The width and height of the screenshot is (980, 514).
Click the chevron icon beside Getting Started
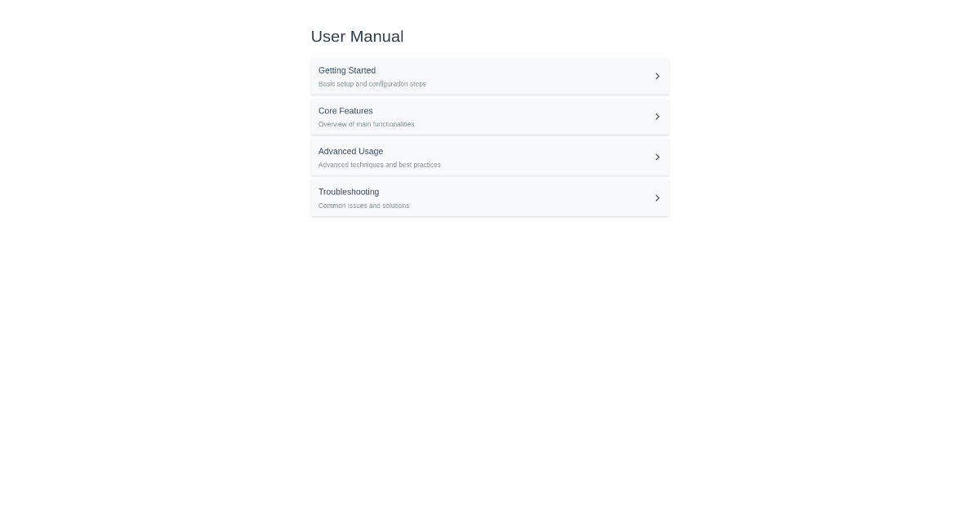point(657,76)
